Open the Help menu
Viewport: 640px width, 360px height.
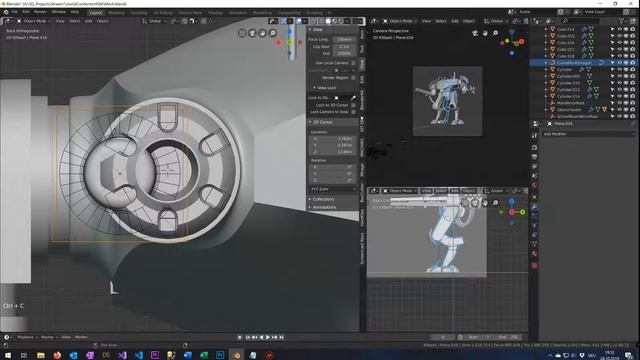coord(75,12)
